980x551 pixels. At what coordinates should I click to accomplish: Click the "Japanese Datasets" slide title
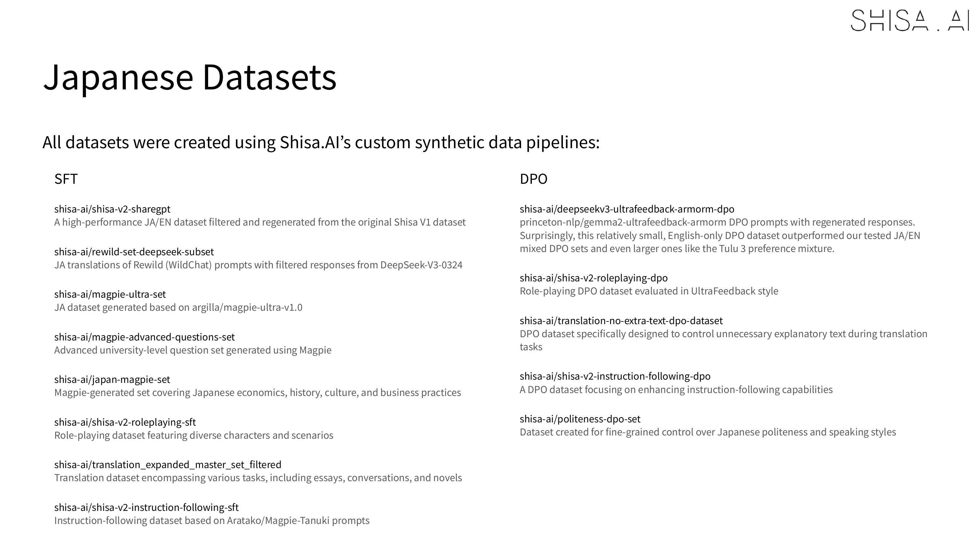point(190,77)
